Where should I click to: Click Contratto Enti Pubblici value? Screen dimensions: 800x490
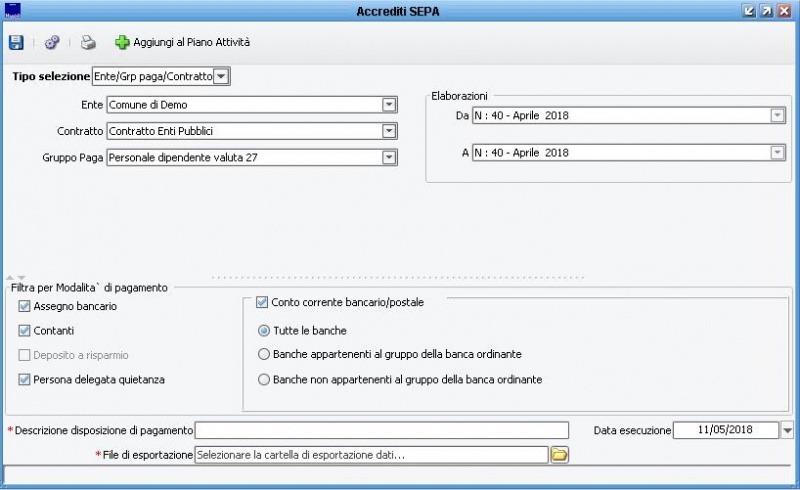pyautogui.click(x=161, y=131)
